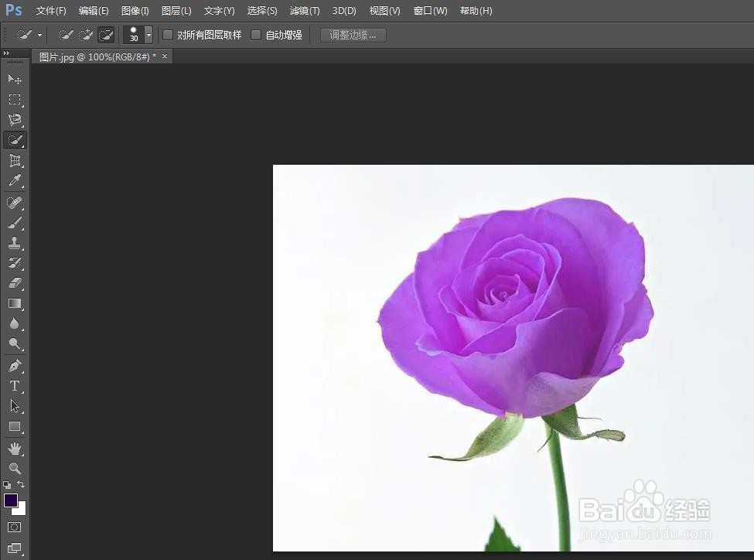Click the purple rose petals on the canvas

[x=517, y=308]
